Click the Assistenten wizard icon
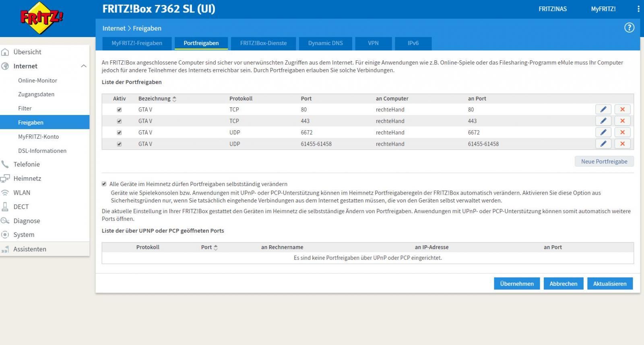Screen dimensions: 644x345 click(x=5, y=249)
